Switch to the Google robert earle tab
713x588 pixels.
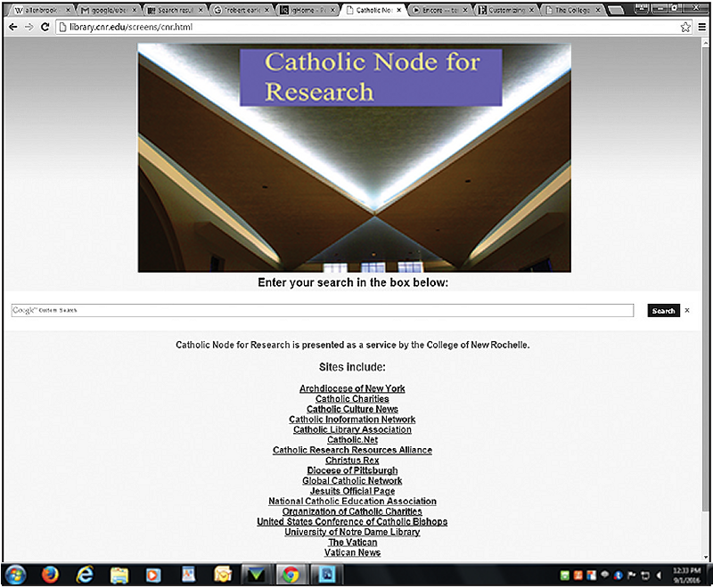coord(242,10)
